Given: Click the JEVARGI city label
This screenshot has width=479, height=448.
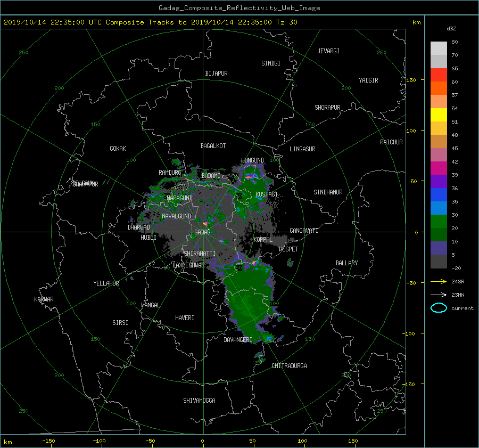Looking at the screenshot, I should (328, 51).
